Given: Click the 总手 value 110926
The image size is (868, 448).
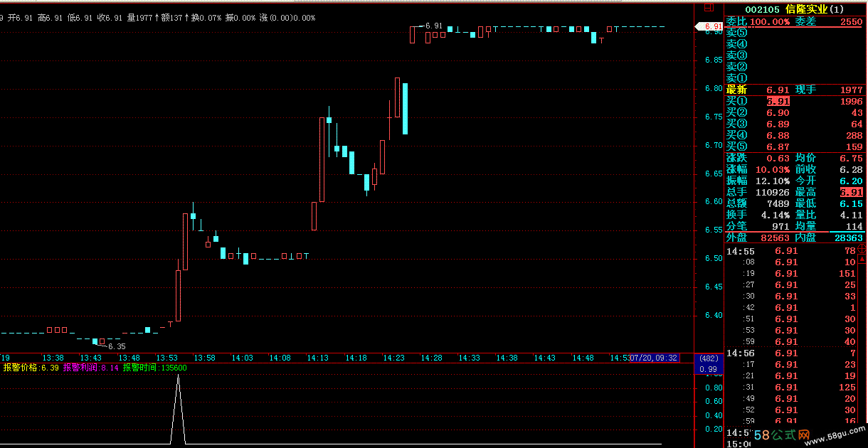Looking at the screenshot, I should (x=772, y=192).
